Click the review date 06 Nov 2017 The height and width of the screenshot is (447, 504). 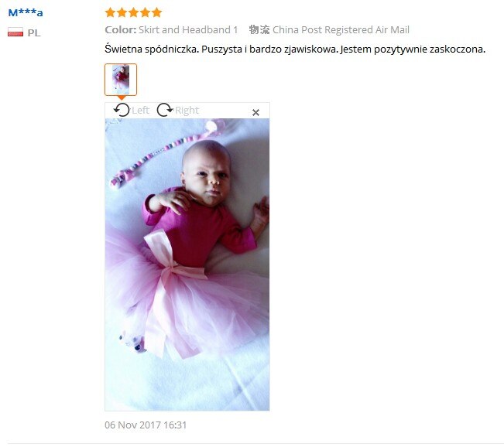(146, 425)
